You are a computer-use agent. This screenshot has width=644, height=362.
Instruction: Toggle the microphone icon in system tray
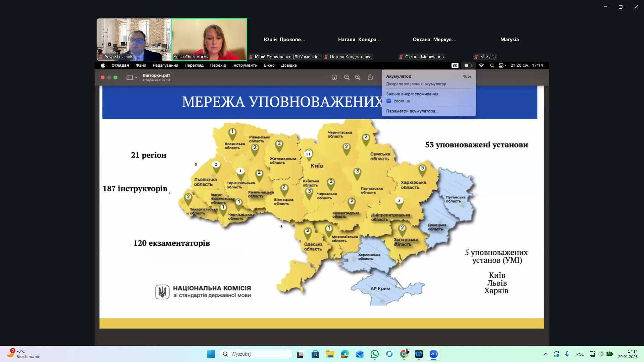[567, 354]
